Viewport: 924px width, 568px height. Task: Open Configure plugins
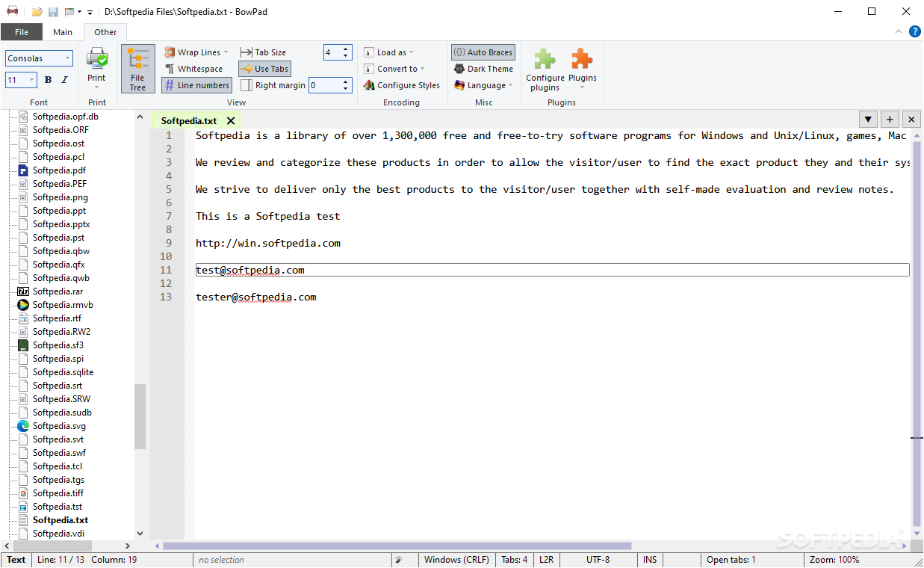[545, 70]
